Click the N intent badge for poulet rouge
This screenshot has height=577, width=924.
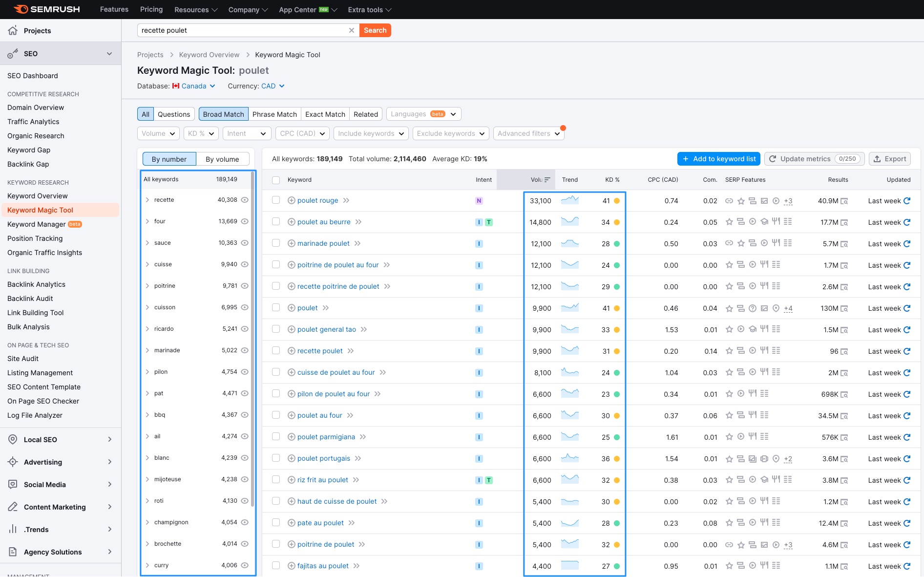tap(479, 201)
